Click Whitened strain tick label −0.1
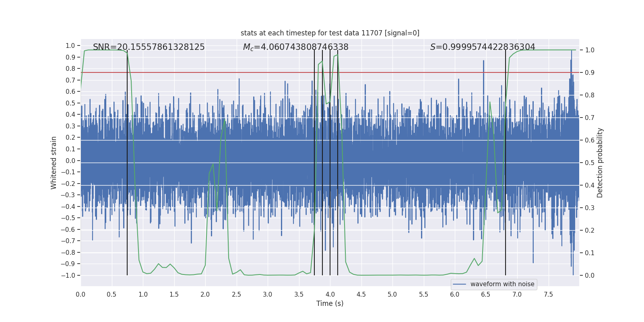This screenshot has height=322, width=644. [x=68, y=172]
